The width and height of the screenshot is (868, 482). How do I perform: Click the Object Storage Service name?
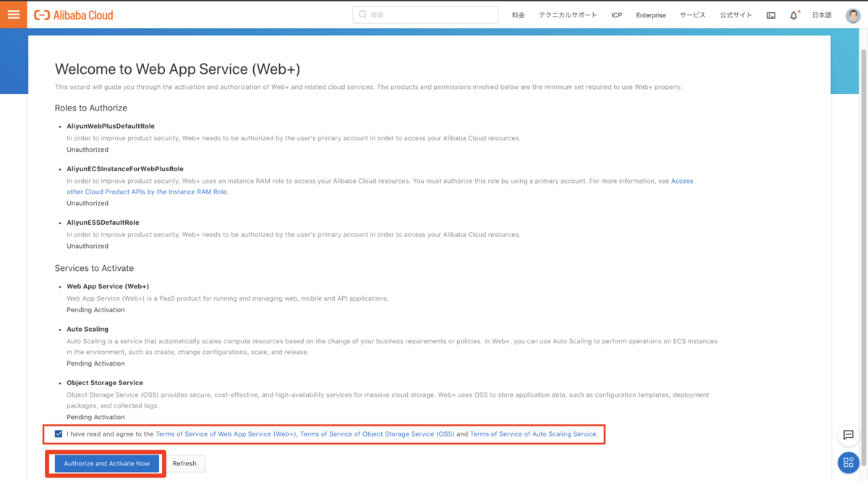click(105, 382)
